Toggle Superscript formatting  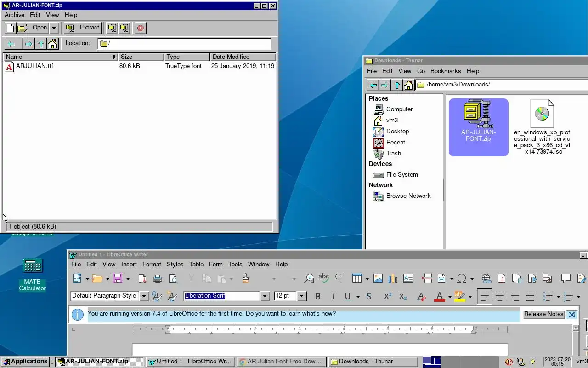point(388,297)
